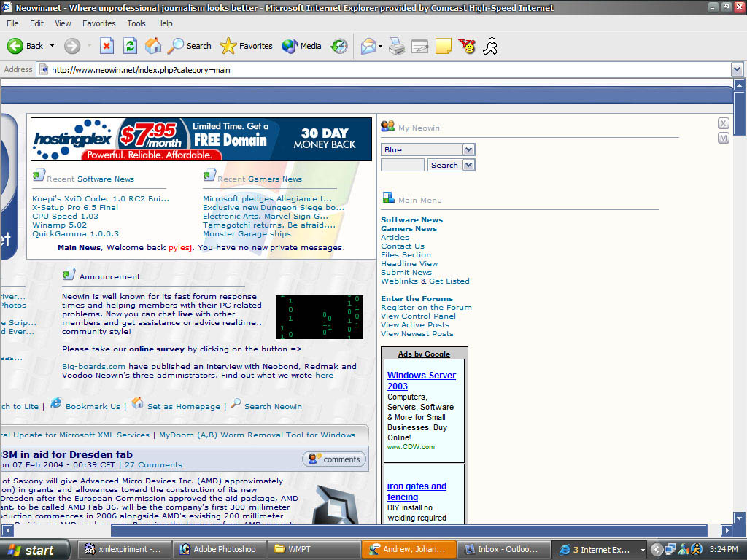Click the search text field under Blue
This screenshot has width=747, height=560.
click(403, 165)
